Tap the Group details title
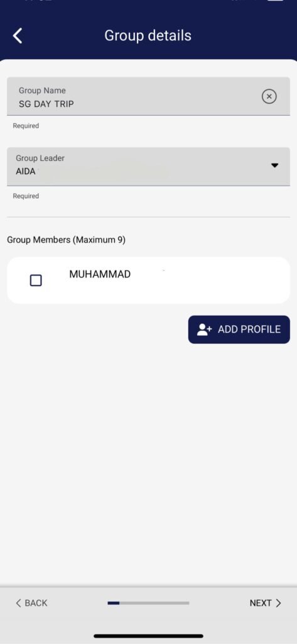Viewport: 297px width, 644px height. pyautogui.click(x=148, y=36)
